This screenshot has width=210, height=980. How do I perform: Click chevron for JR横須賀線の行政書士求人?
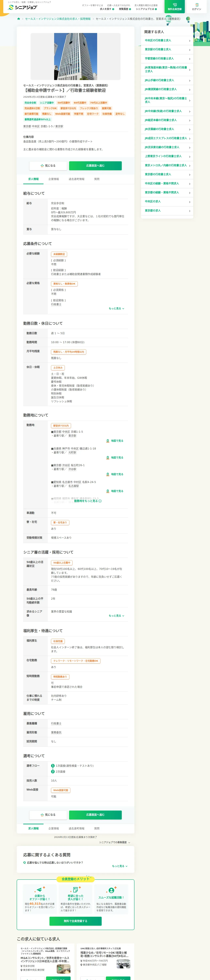pyautogui.click(x=189, y=90)
